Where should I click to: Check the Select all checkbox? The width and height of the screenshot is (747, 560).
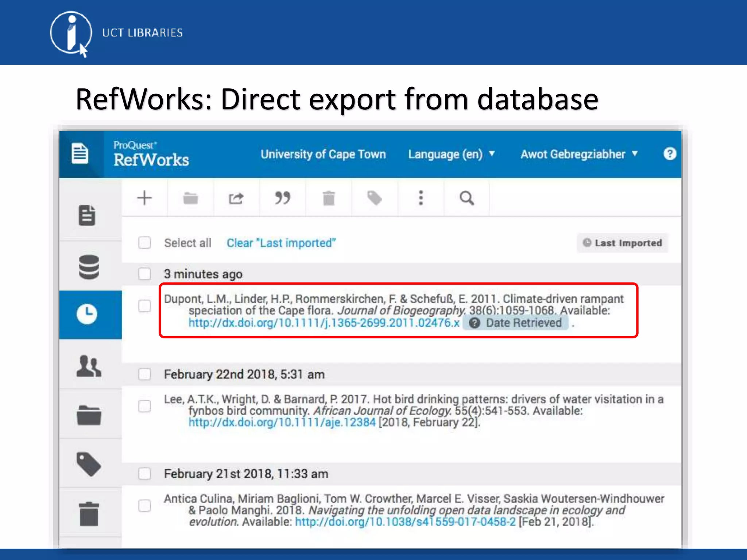[145, 242]
